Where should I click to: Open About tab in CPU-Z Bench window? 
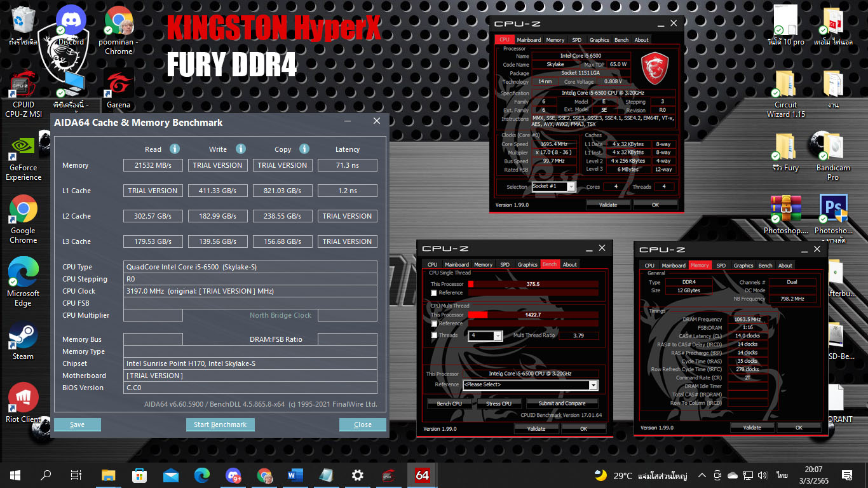point(570,264)
